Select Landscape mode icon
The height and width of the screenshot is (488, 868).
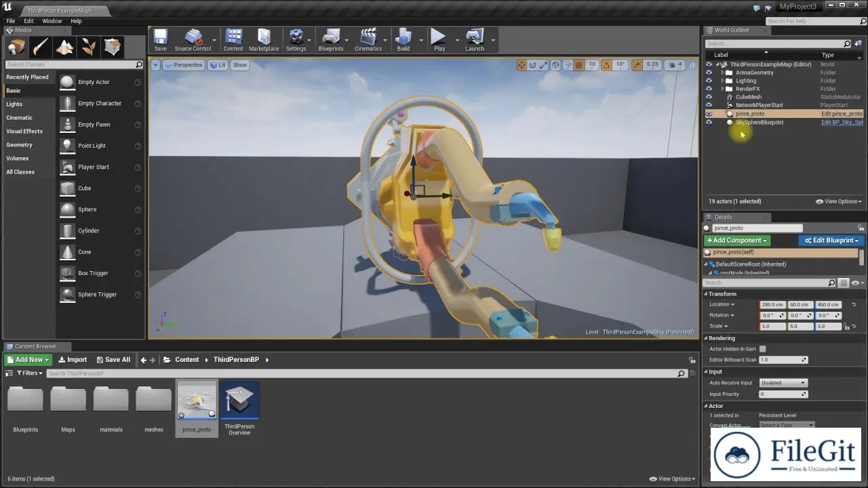(64, 47)
